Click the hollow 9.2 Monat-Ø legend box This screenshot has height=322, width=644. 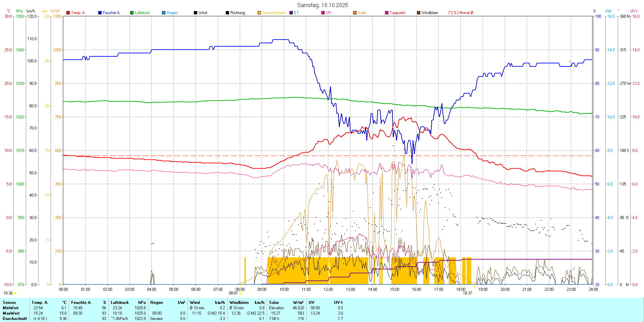point(450,13)
